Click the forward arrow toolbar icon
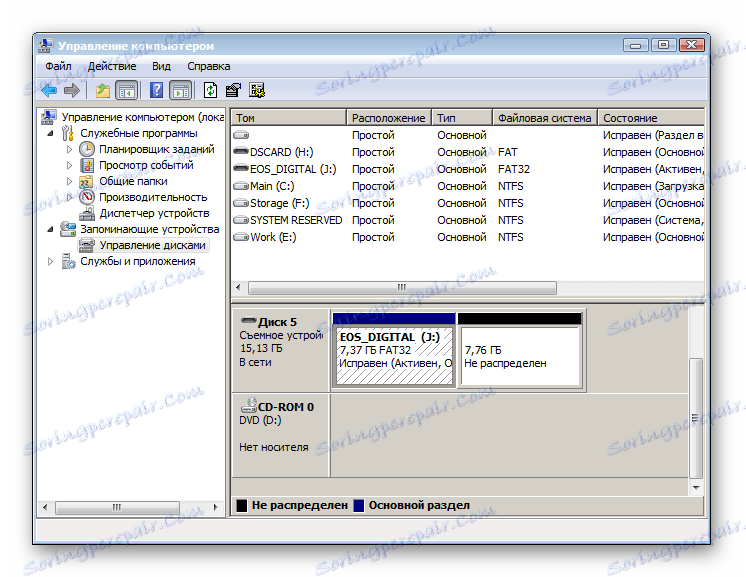 72,90
